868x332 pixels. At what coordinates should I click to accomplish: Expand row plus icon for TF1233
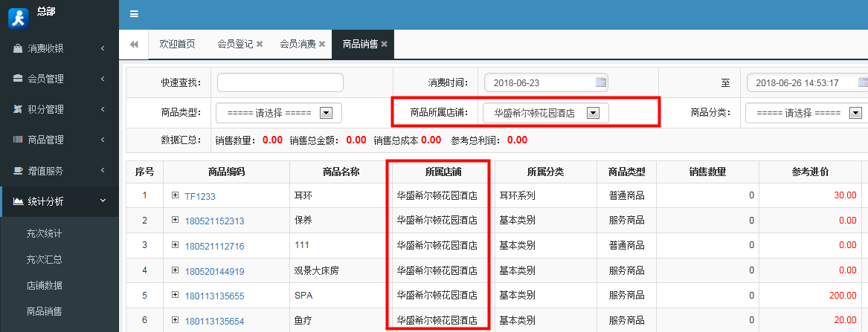tap(176, 195)
